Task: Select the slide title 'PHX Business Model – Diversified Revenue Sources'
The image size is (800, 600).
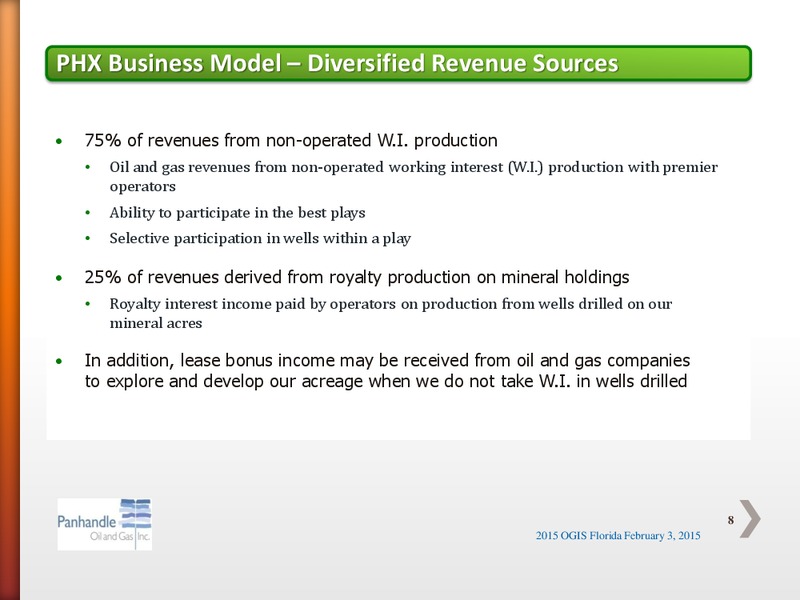Action: click(x=337, y=63)
